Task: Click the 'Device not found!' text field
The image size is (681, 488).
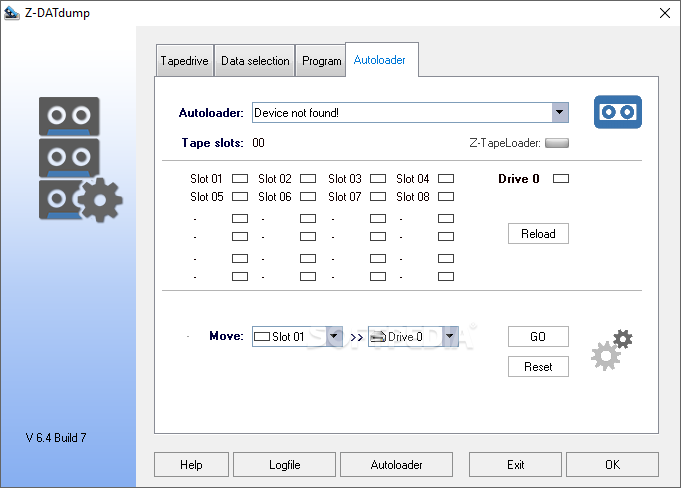Action: click(402, 112)
